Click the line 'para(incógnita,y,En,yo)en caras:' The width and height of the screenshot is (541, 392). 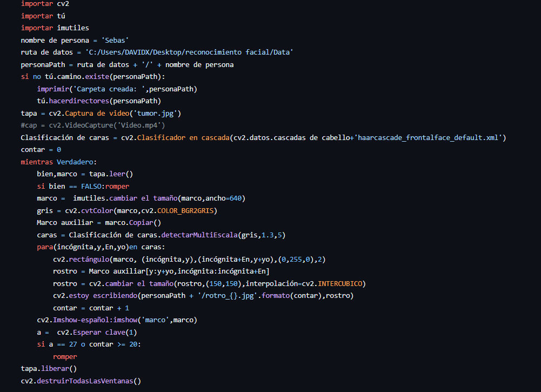coord(101,247)
